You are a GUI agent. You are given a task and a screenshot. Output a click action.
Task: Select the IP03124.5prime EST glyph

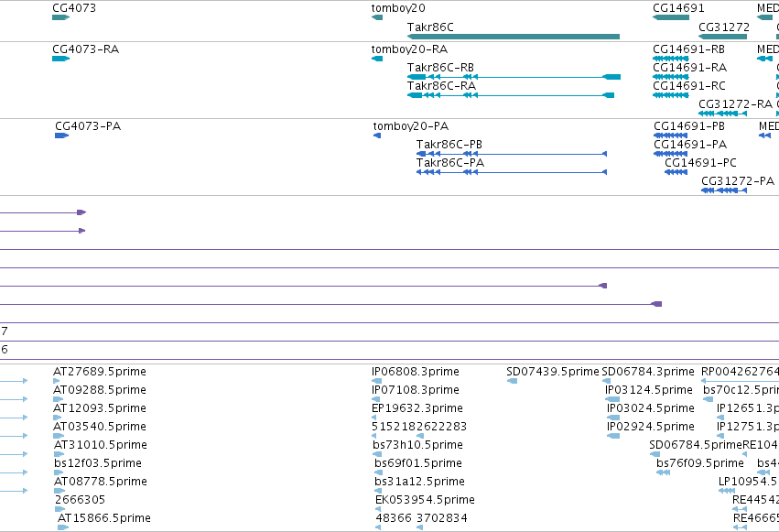click(x=612, y=399)
